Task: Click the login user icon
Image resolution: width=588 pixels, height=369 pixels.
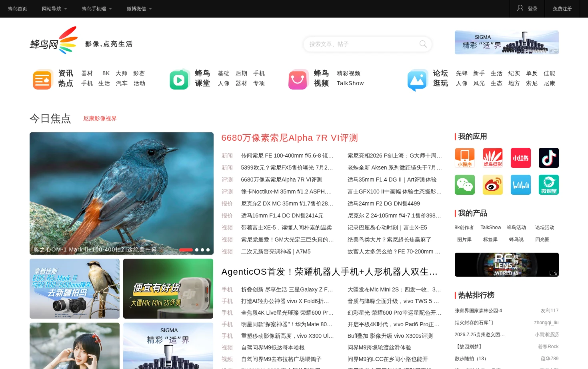Action: pos(520,8)
